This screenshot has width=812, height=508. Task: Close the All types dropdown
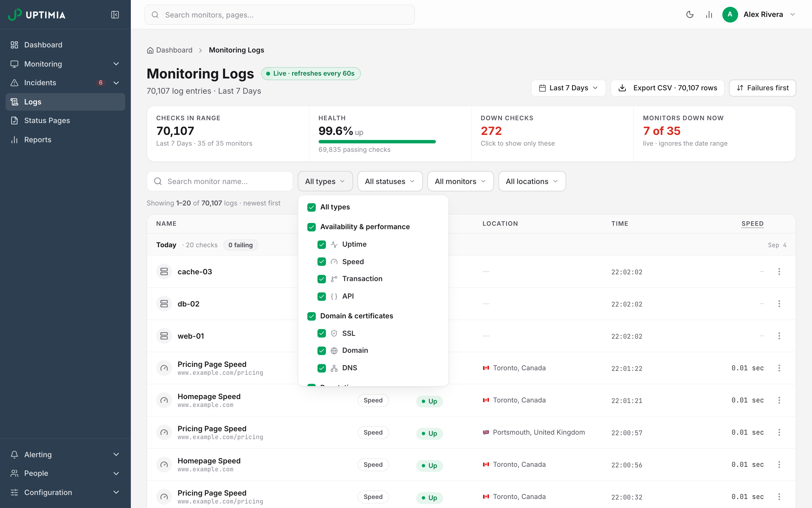(325, 181)
